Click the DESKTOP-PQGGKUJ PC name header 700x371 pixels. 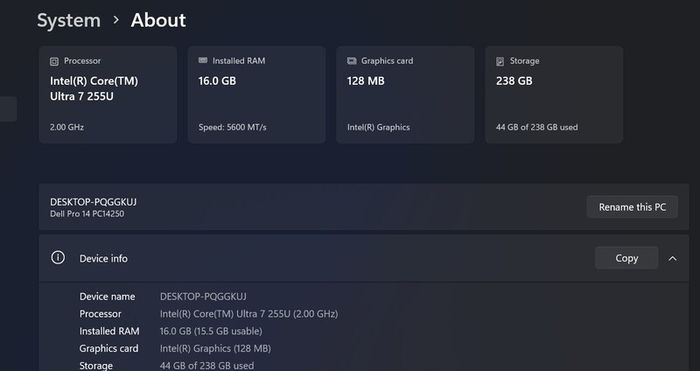point(93,202)
